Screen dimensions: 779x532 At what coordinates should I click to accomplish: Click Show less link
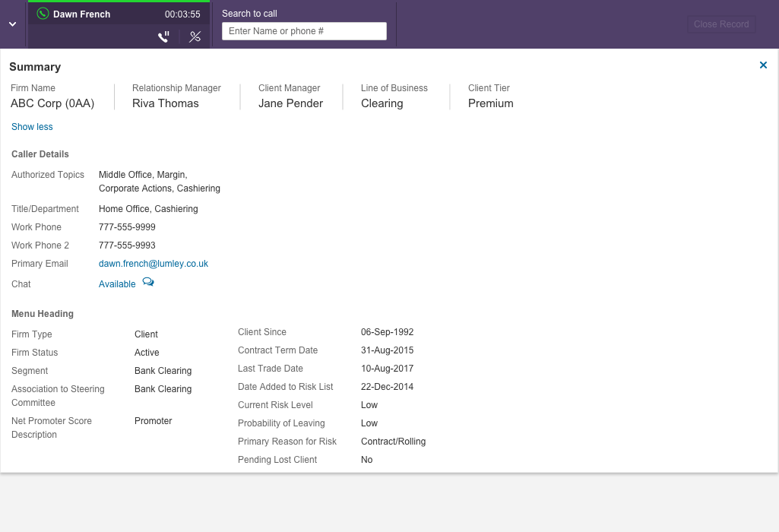coord(32,127)
